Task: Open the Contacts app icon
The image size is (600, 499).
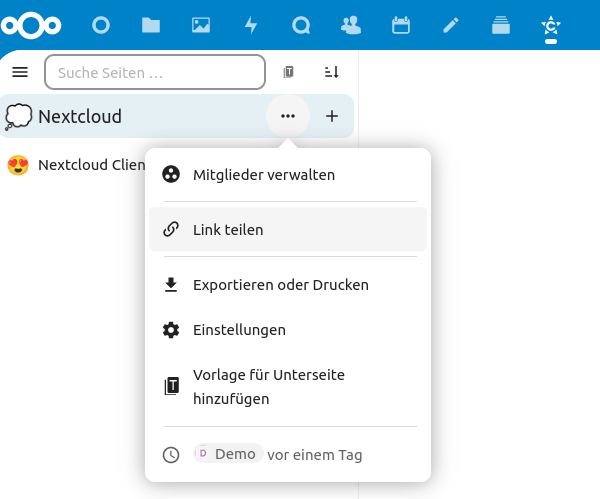Action: pos(351,26)
